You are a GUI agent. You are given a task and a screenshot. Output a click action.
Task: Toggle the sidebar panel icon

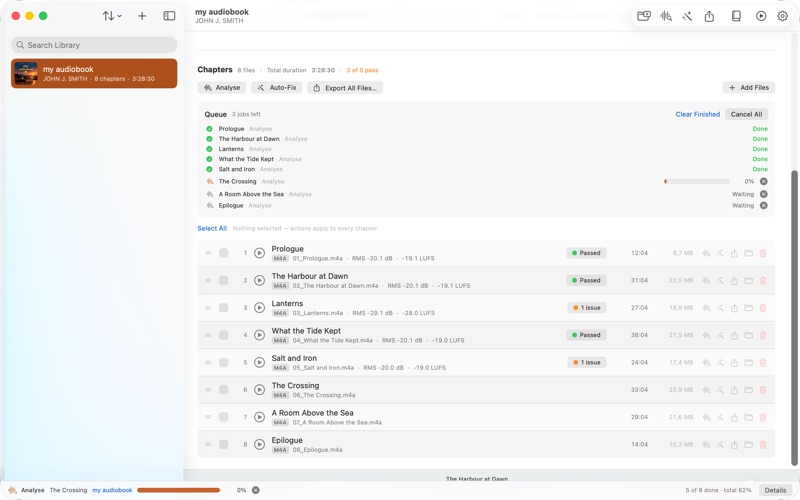click(169, 16)
